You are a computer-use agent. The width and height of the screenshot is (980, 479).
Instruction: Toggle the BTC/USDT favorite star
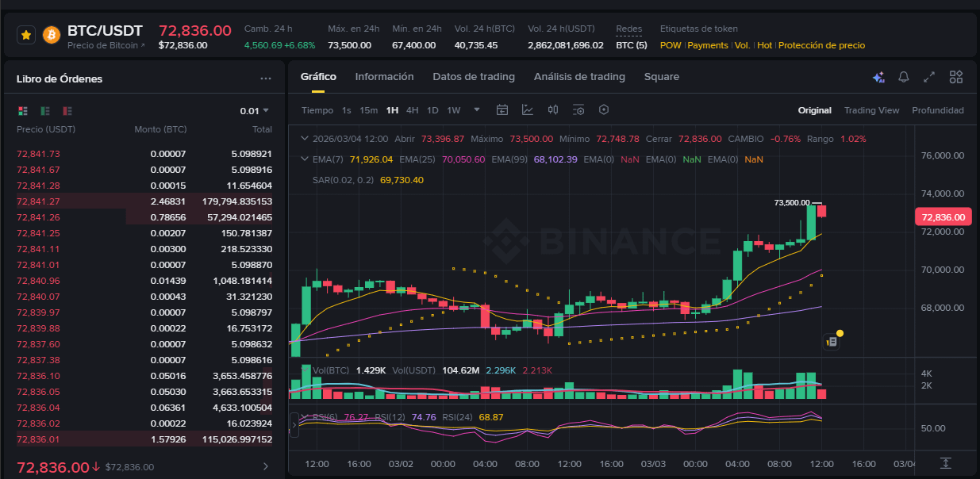coord(26,36)
